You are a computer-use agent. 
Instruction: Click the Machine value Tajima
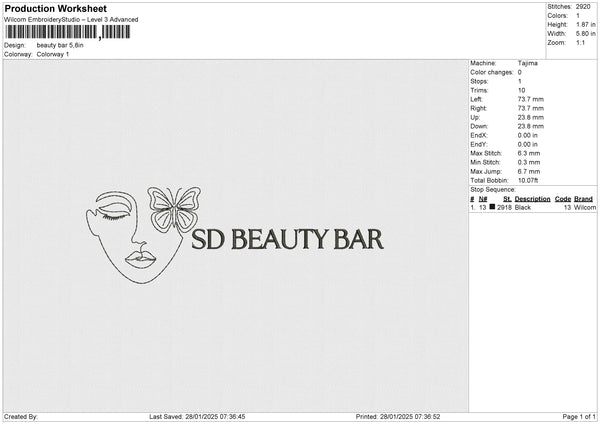527,65
